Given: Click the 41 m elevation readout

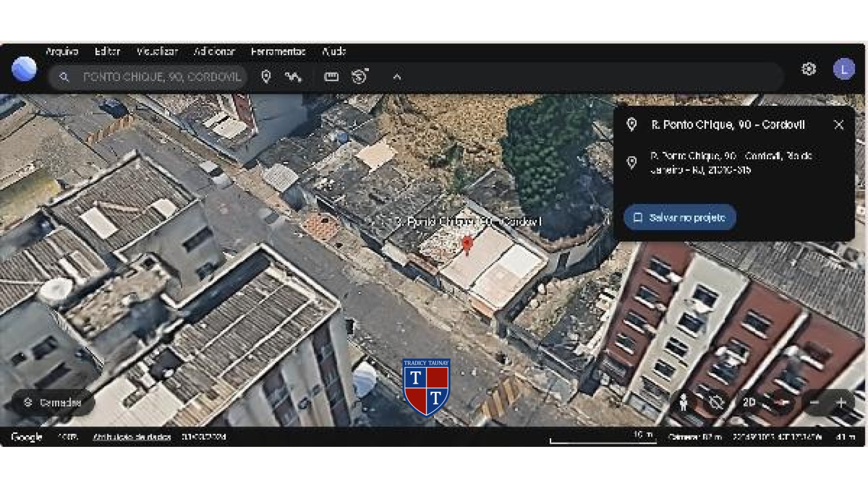Looking at the screenshot, I should tap(845, 437).
